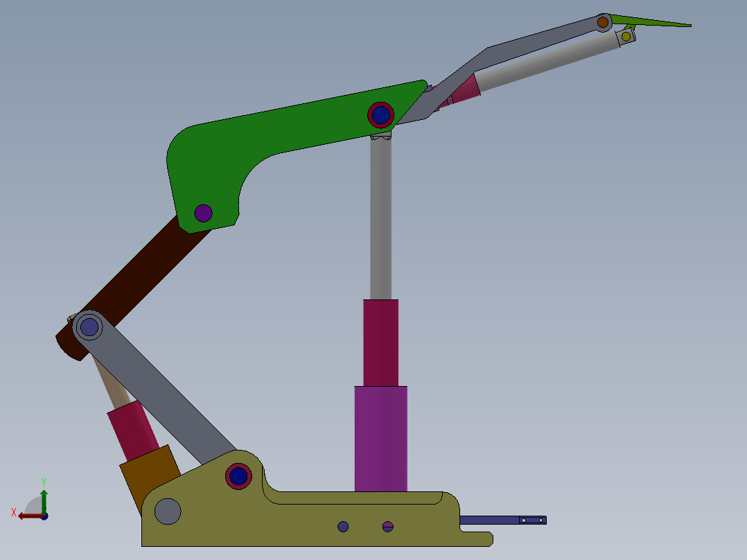Viewport: 747px width, 560px height.
Task: Select the orange pin at forearm tip
Action: click(603, 22)
